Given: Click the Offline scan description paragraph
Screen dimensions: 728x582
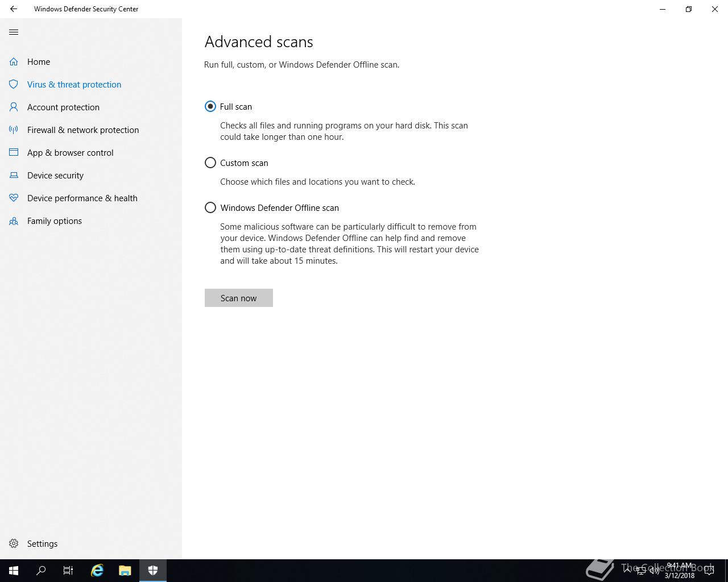Looking at the screenshot, I should pyautogui.click(x=349, y=244).
